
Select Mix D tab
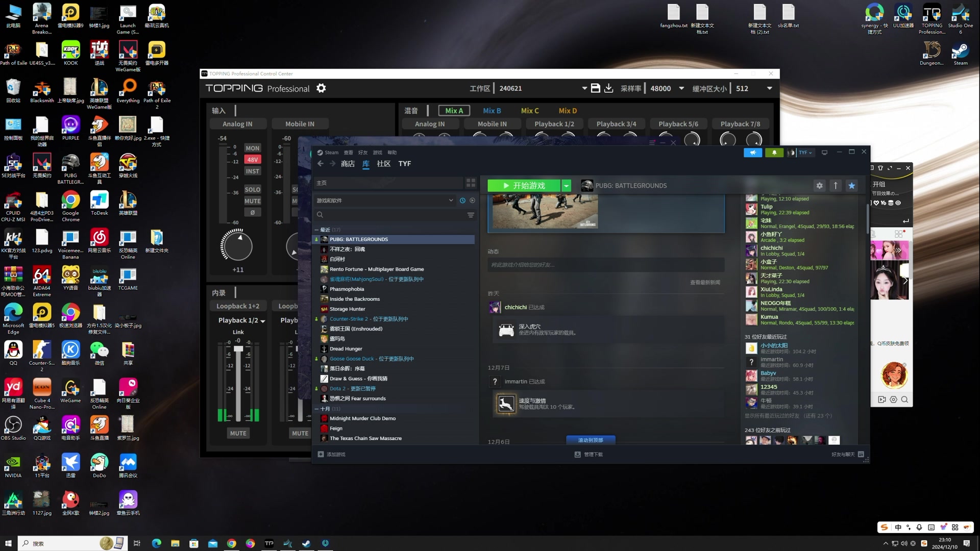568,111
